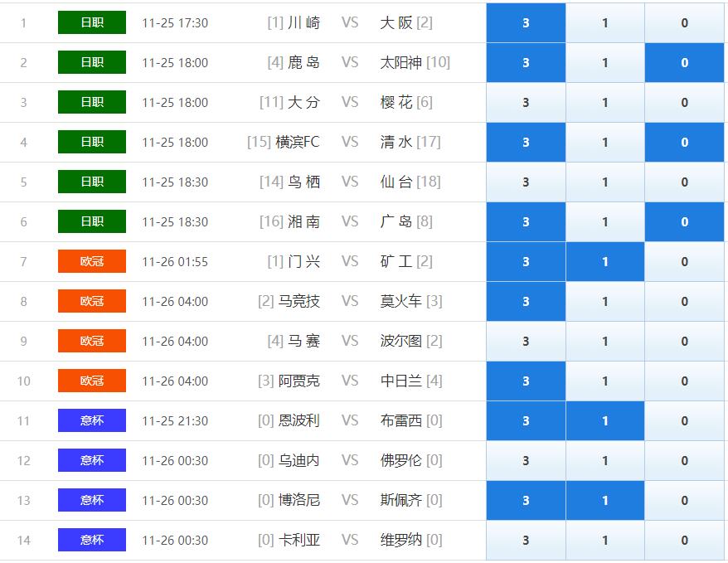Viewport: 728px width, 563px height.
Task: Open away team 矿工
Action: click(x=396, y=261)
